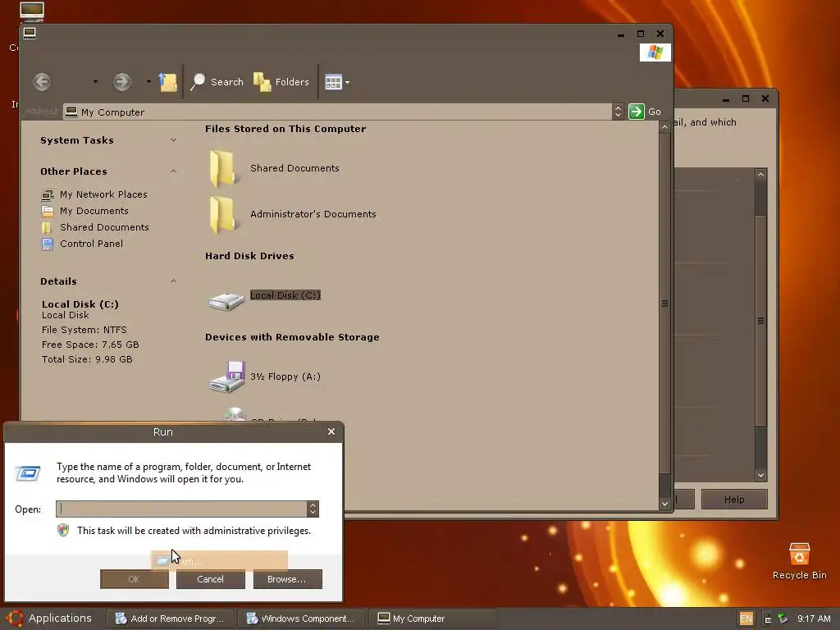Image resolution: width=840 pixels, height=630 pixels.
Task: Open the Applications start menu
Action: (48, 619)
